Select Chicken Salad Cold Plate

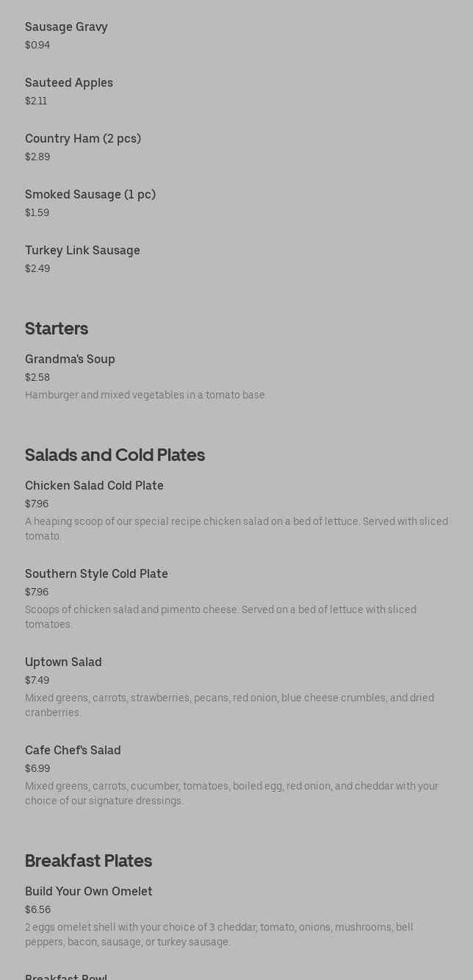(94, 486)
